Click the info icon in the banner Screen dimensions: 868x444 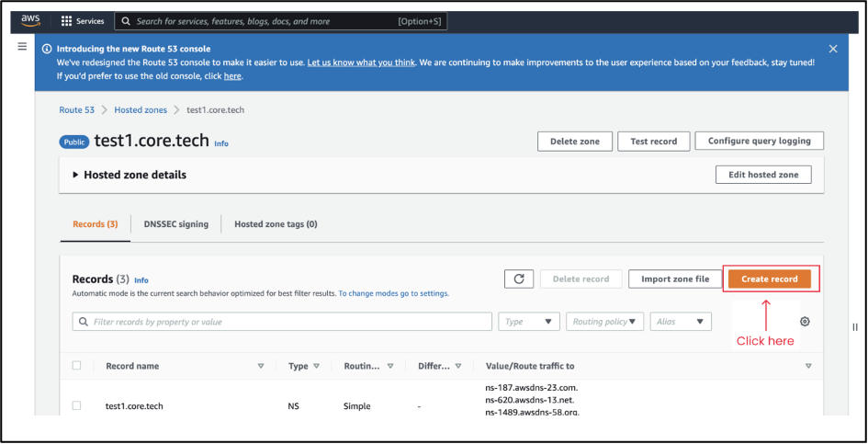coord(48,49)
